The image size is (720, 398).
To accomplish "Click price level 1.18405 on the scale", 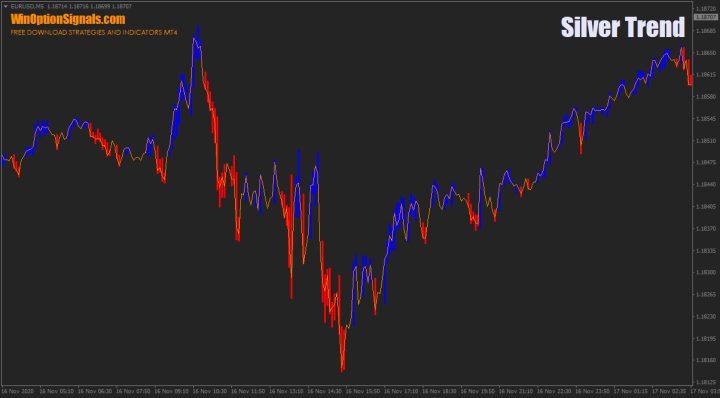I will coord(706,206).
